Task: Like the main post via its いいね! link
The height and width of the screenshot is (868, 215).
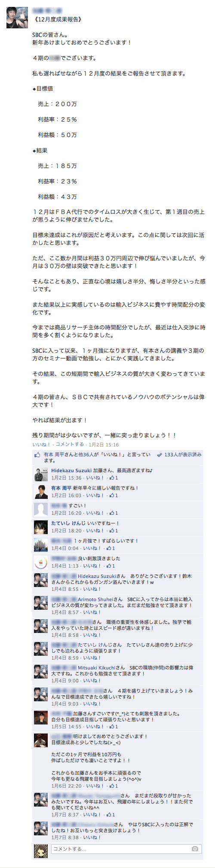Action: pos(41,444)
